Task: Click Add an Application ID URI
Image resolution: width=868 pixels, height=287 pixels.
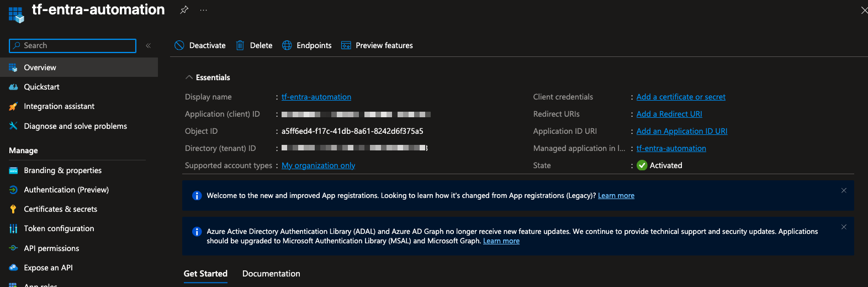Action: 682,131
